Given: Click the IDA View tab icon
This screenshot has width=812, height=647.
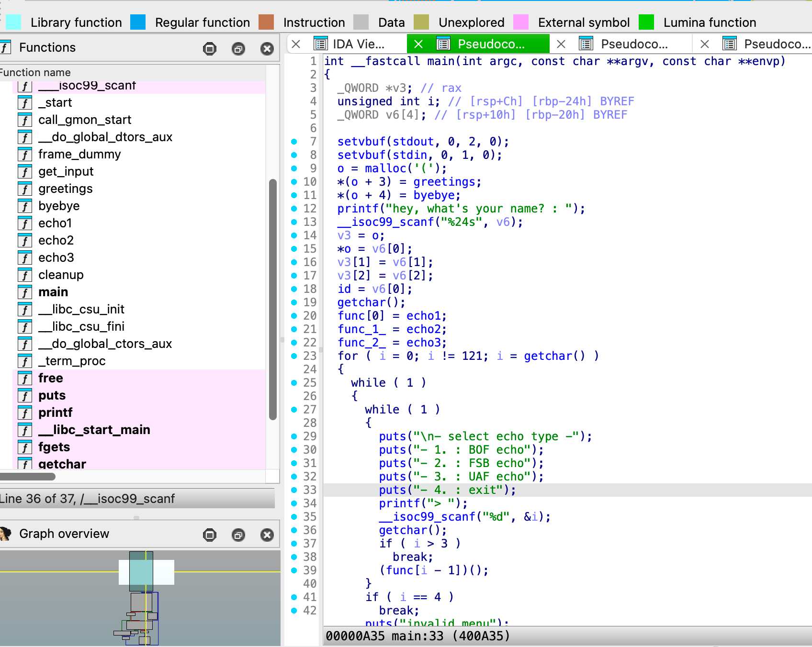Looking at the screenshot, I should pyautogui.click(x=320, y=44).
